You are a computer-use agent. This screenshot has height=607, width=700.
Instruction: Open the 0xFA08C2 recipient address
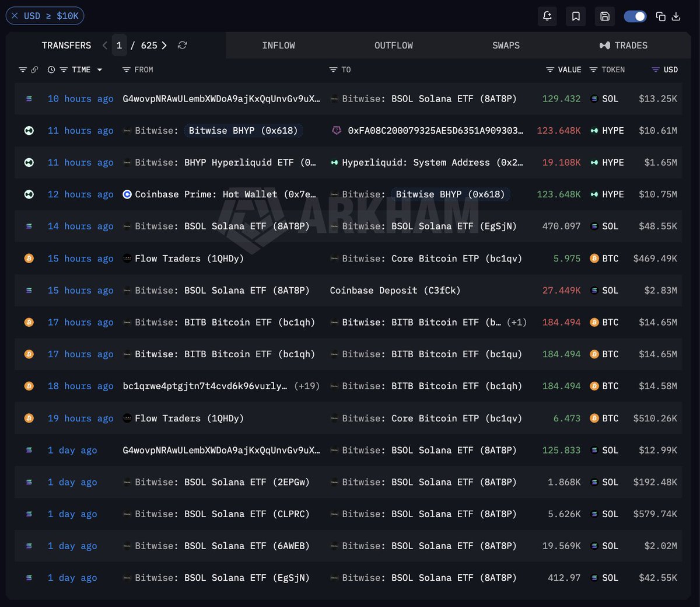point(436,131)
